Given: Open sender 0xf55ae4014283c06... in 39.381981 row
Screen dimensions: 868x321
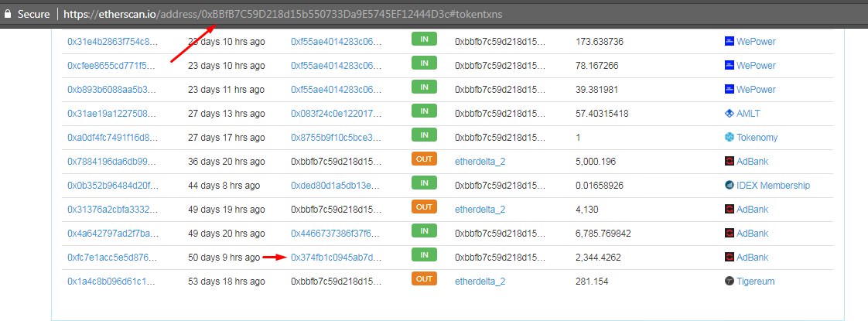Looking at the screenshot, I should (336, 90).
